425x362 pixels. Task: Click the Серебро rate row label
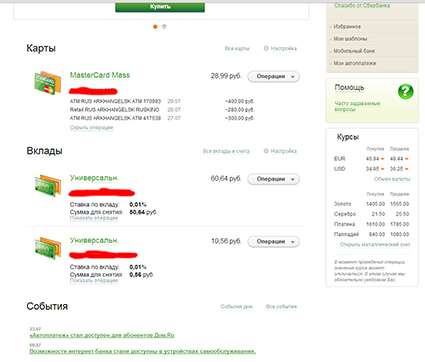(x=345, y=214)
